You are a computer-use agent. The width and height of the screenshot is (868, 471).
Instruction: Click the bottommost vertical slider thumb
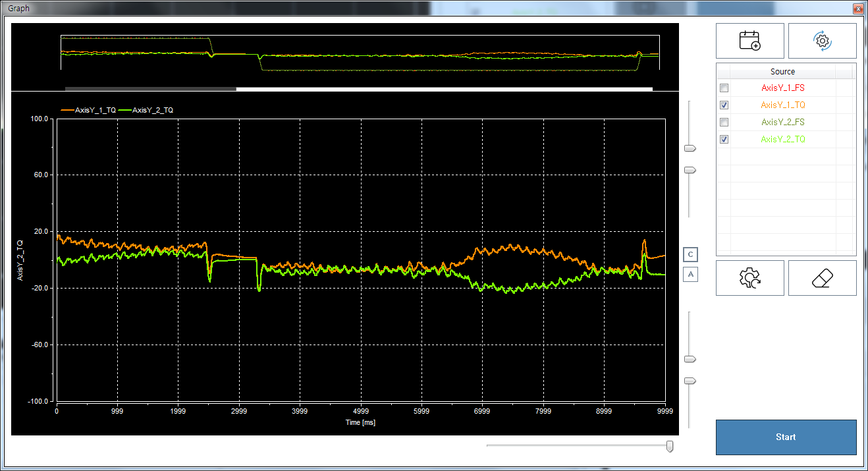tap(690, 381)
